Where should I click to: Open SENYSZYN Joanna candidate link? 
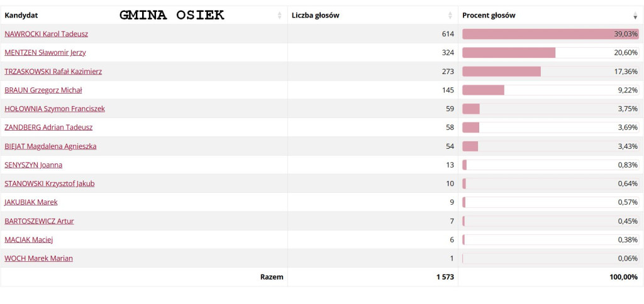(33, 165)
